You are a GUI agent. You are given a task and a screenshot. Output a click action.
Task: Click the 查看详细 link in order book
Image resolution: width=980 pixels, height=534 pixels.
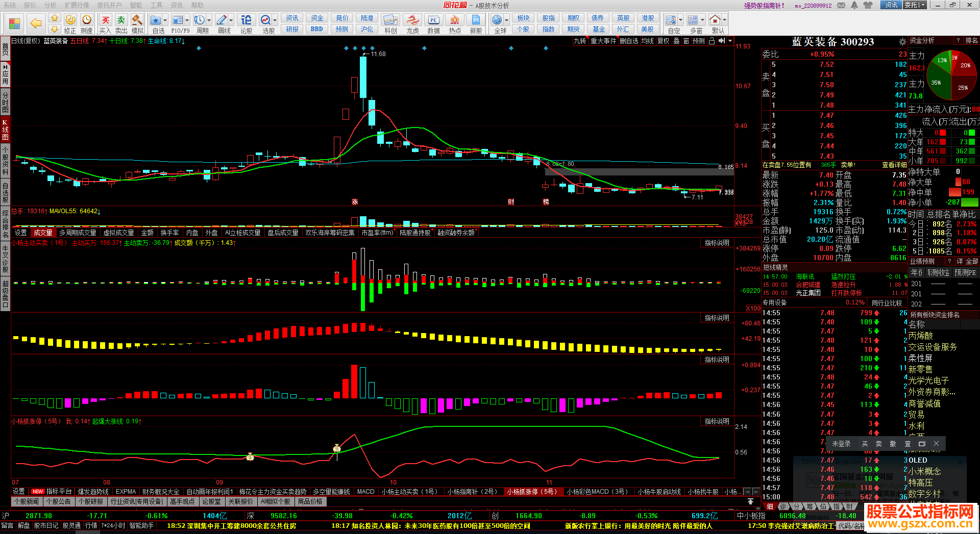[894, 165]
